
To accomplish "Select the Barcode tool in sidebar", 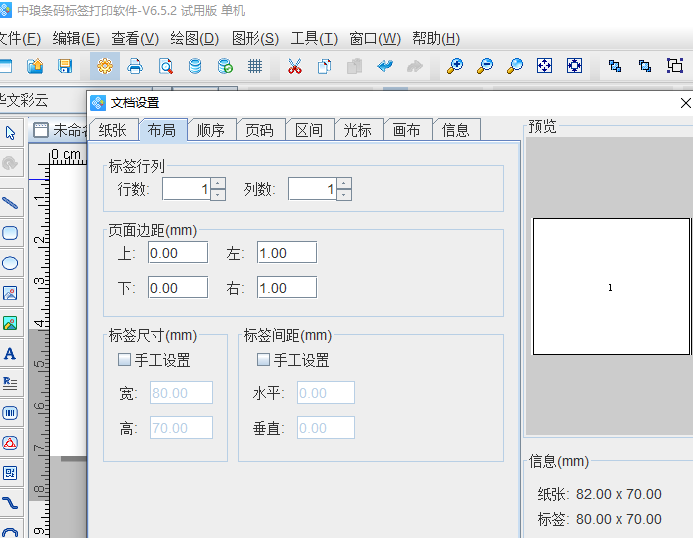I will (10, 413).
